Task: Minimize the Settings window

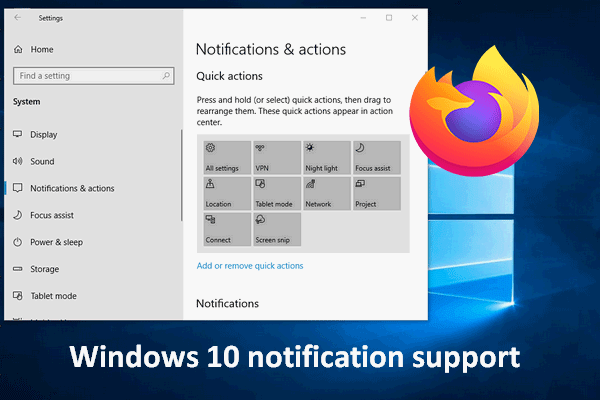Action: (363, 18)
